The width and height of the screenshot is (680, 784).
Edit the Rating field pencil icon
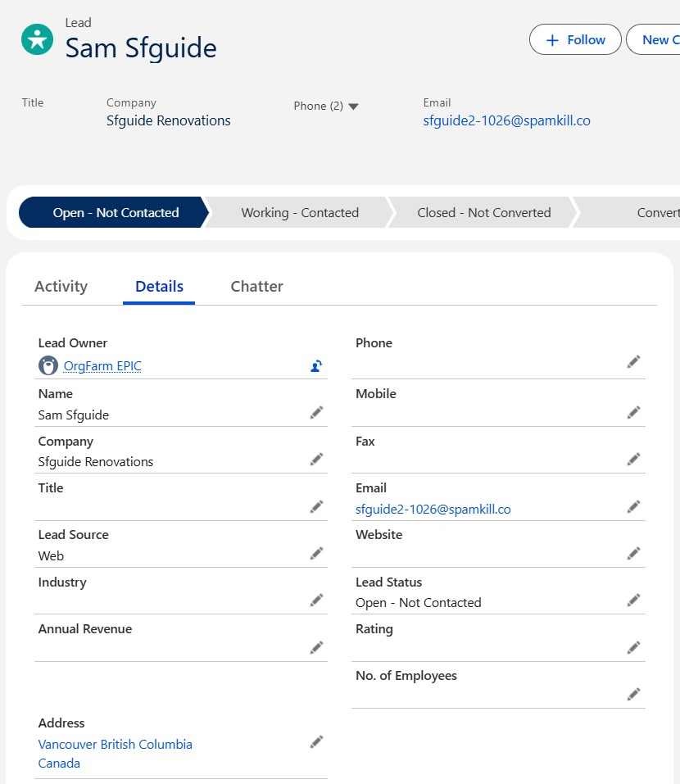click(633, 647)
